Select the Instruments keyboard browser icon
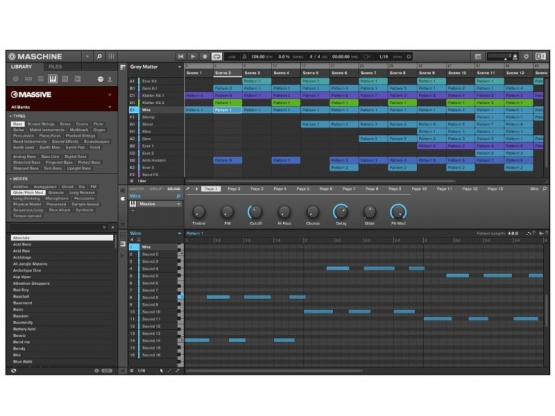 pos(53,79)
